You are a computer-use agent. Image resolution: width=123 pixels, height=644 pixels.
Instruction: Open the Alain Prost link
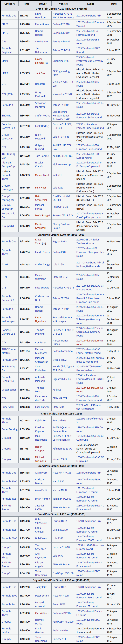click(x=41, y=472)
